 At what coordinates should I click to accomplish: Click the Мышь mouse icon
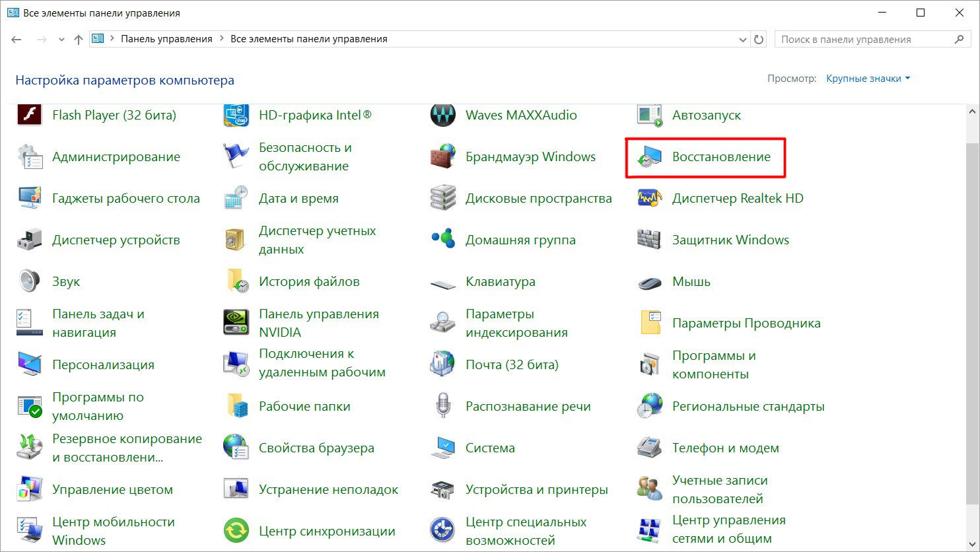[649, 283]
